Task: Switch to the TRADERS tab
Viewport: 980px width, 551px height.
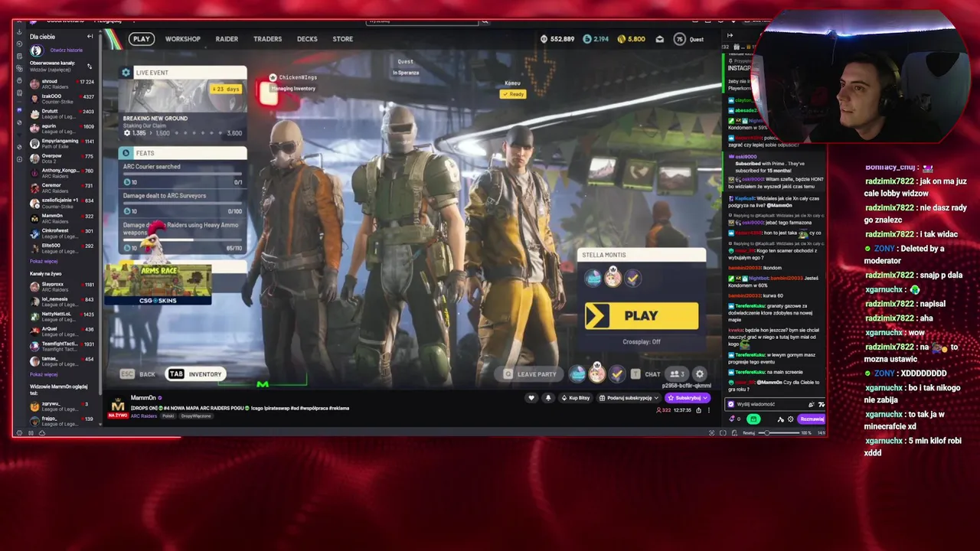Action: coord(268,39)
